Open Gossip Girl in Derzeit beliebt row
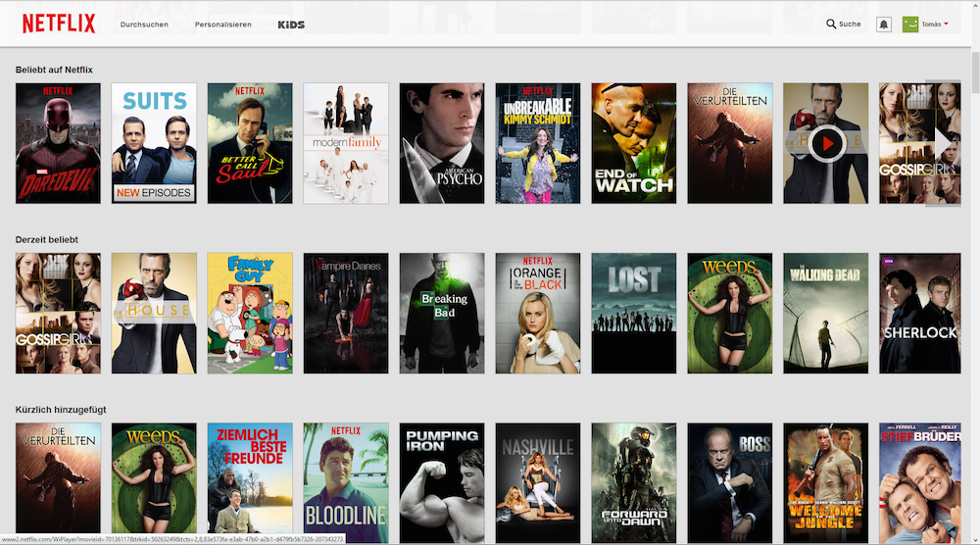This screenshot has height=545, width=980. (58, 313)
